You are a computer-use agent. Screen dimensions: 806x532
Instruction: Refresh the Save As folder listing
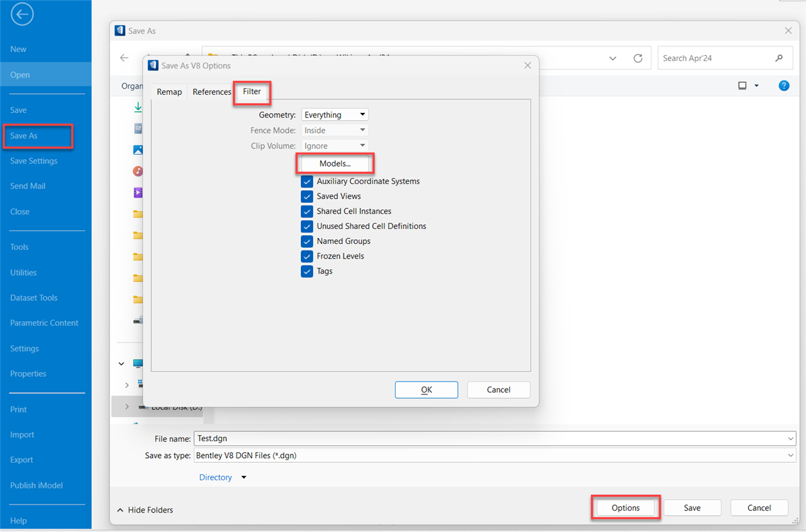pos(638,58)
